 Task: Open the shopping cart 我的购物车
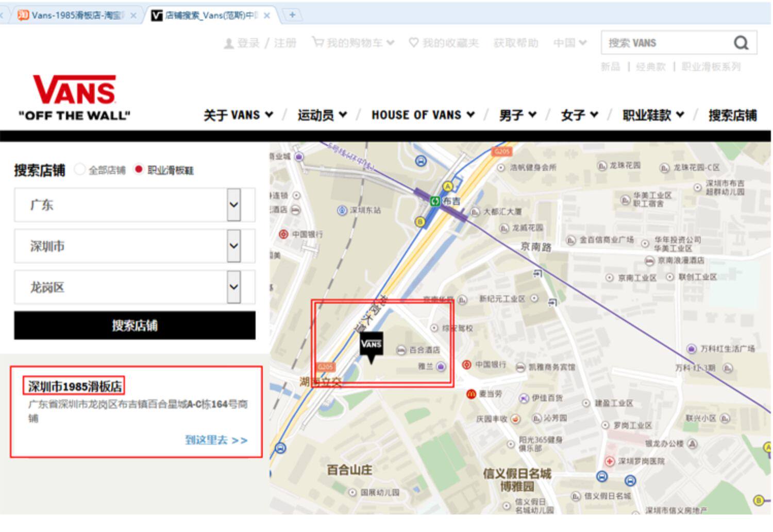(x=353, y=43)
